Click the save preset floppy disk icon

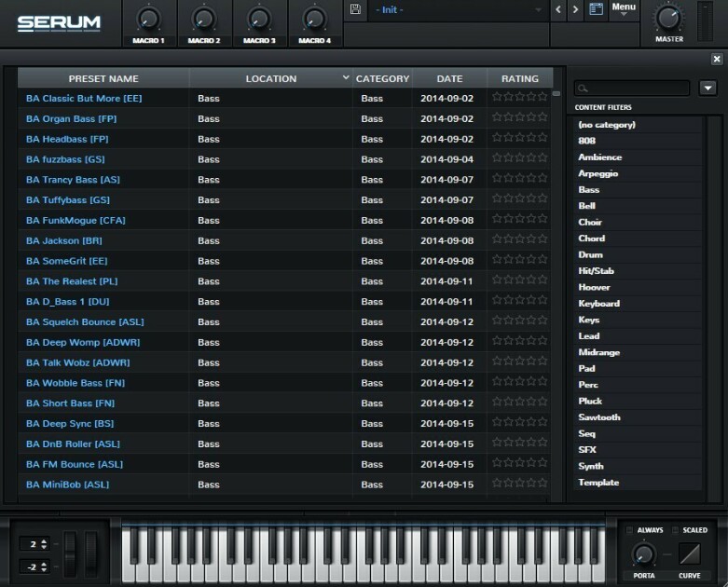coord(355,8)
